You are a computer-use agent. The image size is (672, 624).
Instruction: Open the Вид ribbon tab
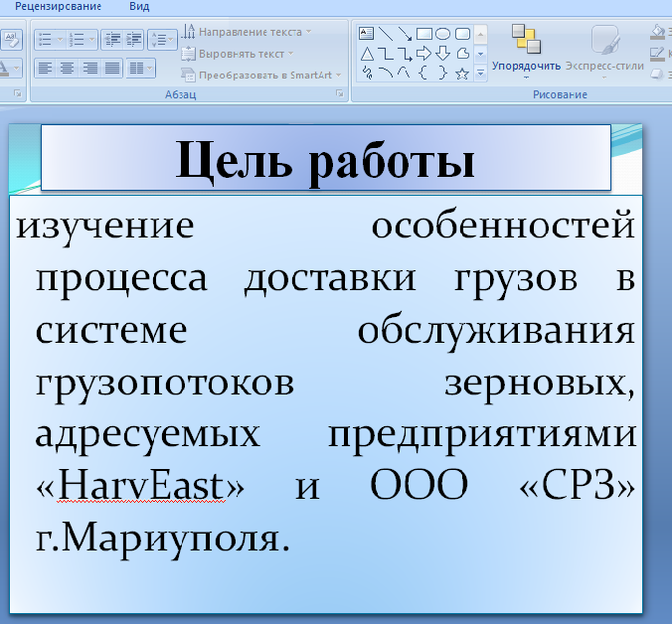pyautogui.click(x=139, y=6)
